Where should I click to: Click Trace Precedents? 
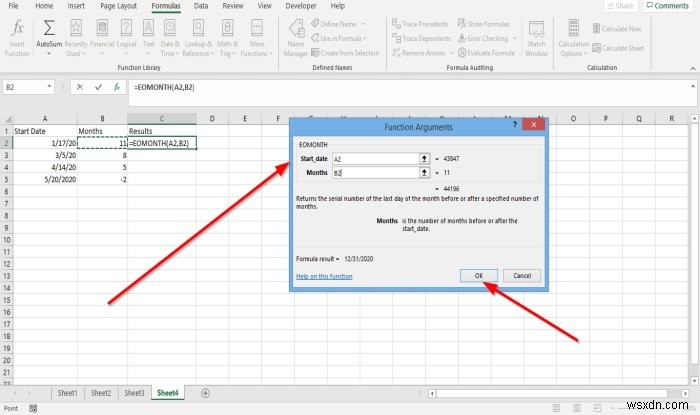[420, 24]
